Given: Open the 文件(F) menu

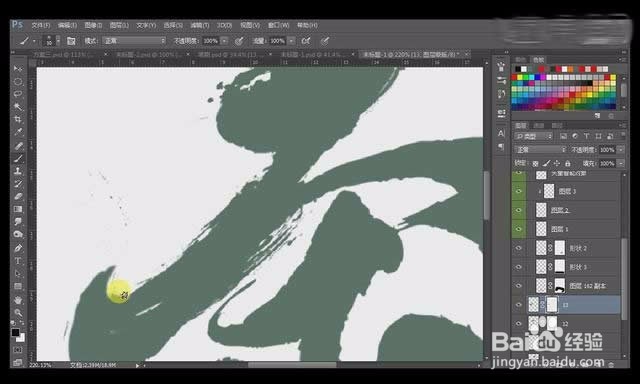Looking at the screenshot, I should (x=41, y=25).
